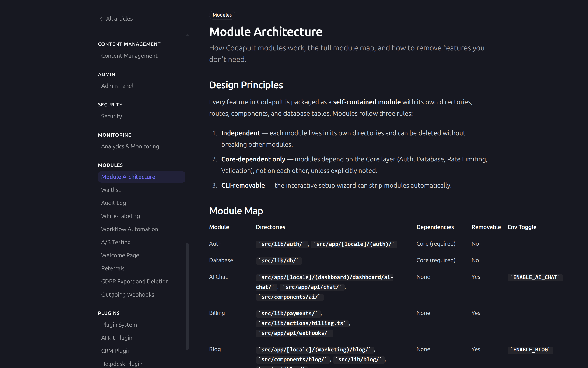Click the Directories column header

[270, 227]
